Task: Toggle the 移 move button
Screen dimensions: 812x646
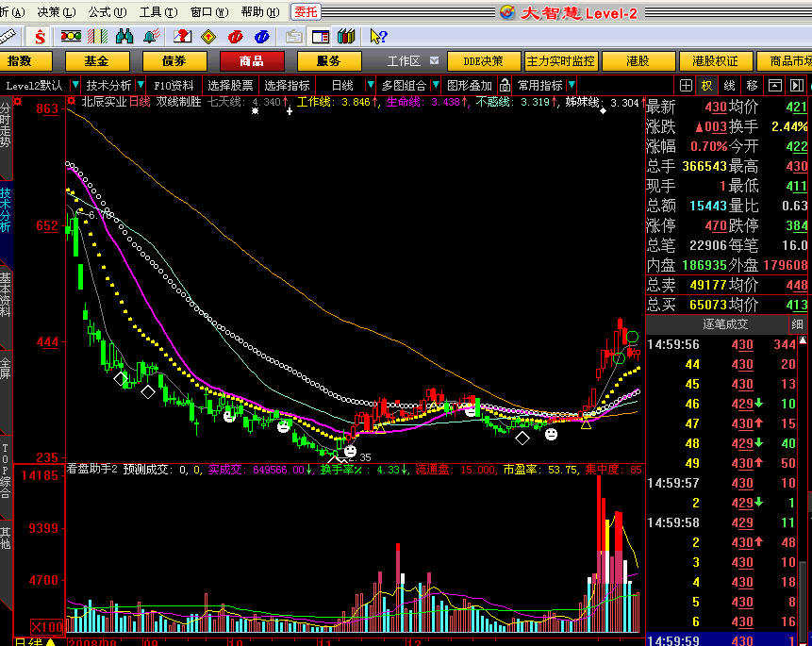Action: coord(752,86)
